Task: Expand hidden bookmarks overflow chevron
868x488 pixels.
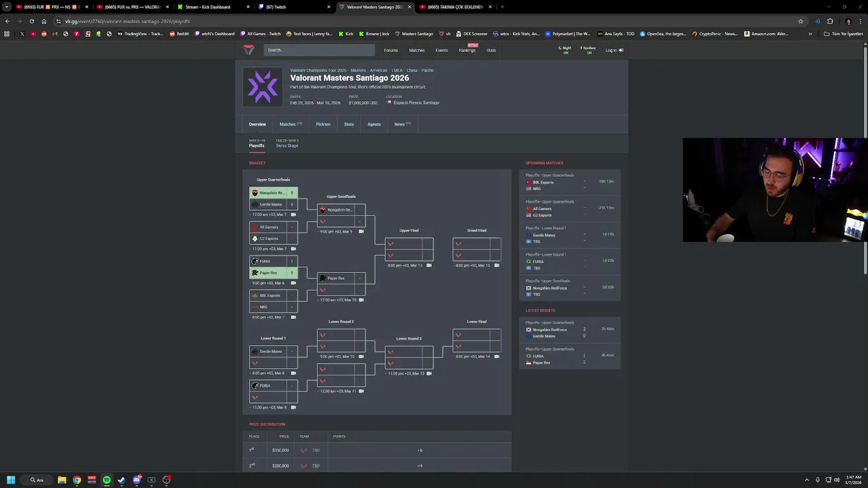Action: coord(810,34)
